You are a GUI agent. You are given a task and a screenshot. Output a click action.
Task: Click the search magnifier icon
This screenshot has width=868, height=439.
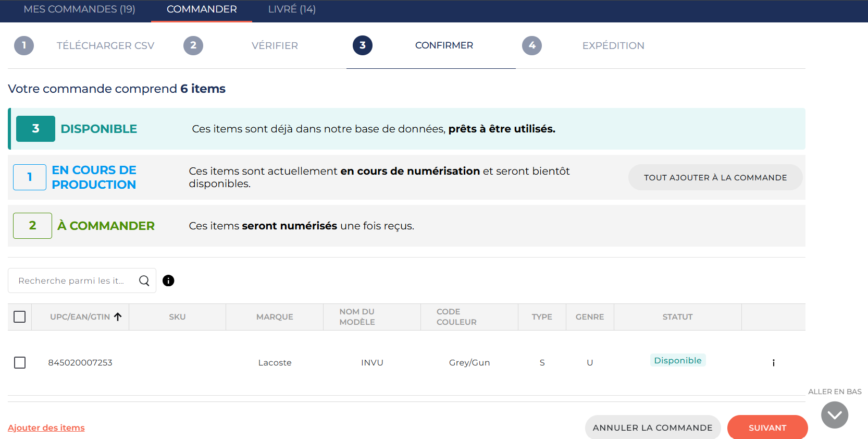pos(144,281)
